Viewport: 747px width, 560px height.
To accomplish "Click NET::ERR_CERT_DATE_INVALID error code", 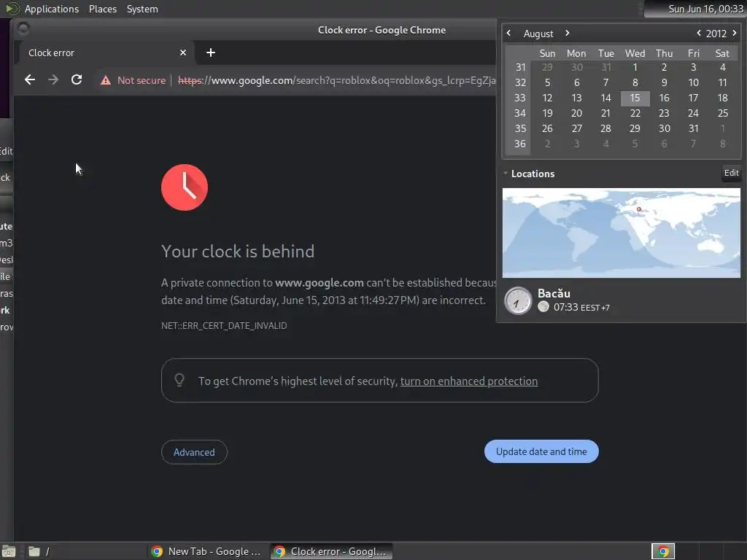I will (x=224, y=326).
